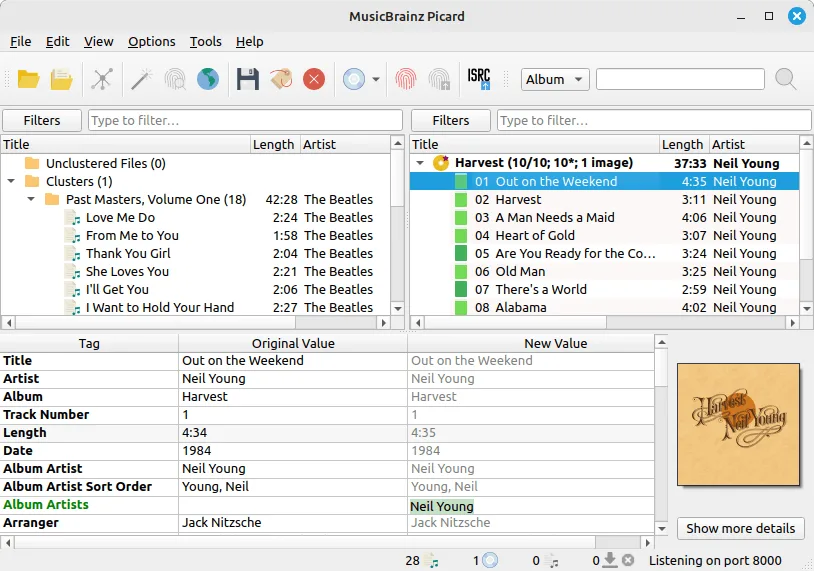
Task: Open the Album search type combo box
Action: point(555,79)
